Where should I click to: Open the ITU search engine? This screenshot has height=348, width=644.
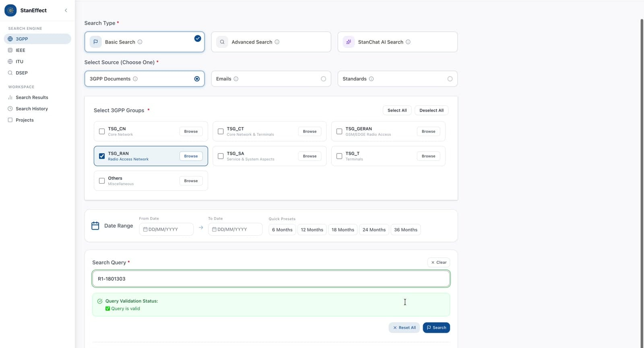[37, 62]
